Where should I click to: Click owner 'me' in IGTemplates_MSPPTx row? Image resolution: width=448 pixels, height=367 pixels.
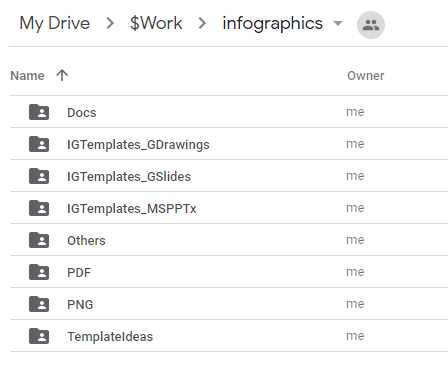pyautogui.click(x=355, y=208)
